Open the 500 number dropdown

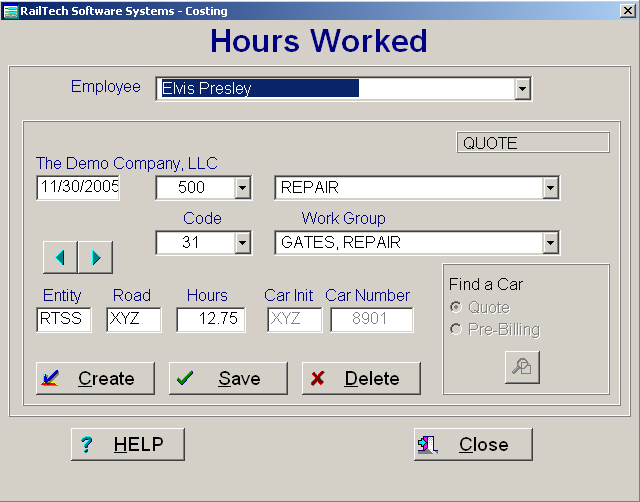[x=242, y=188]
